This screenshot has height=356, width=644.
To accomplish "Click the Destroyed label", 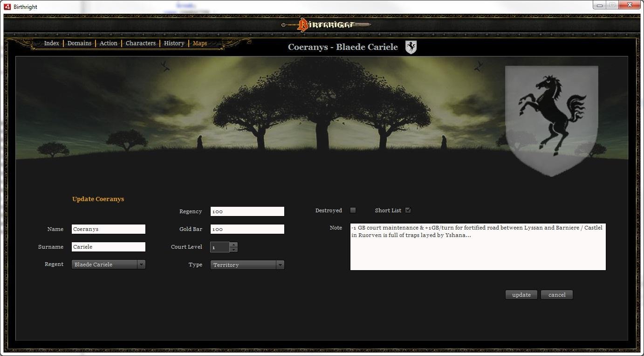I will click(329, 210).
